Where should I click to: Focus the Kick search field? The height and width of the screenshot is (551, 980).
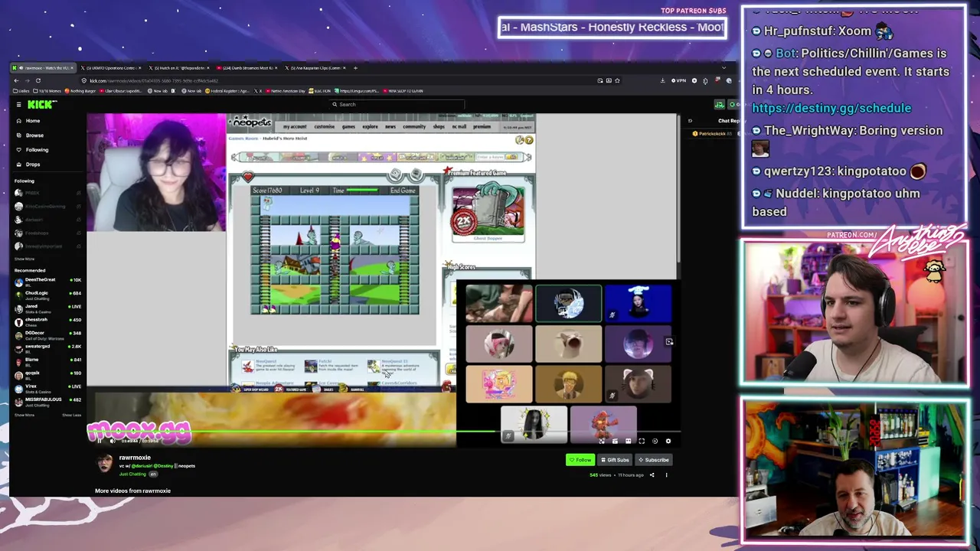(x=398, y=105)
